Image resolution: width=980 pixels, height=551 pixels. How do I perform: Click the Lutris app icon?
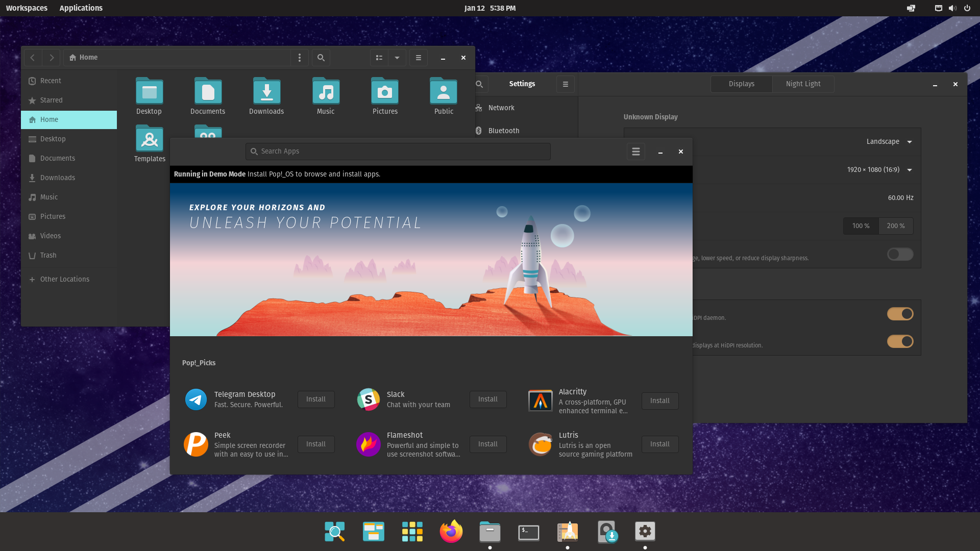click(x=541, y=444)
